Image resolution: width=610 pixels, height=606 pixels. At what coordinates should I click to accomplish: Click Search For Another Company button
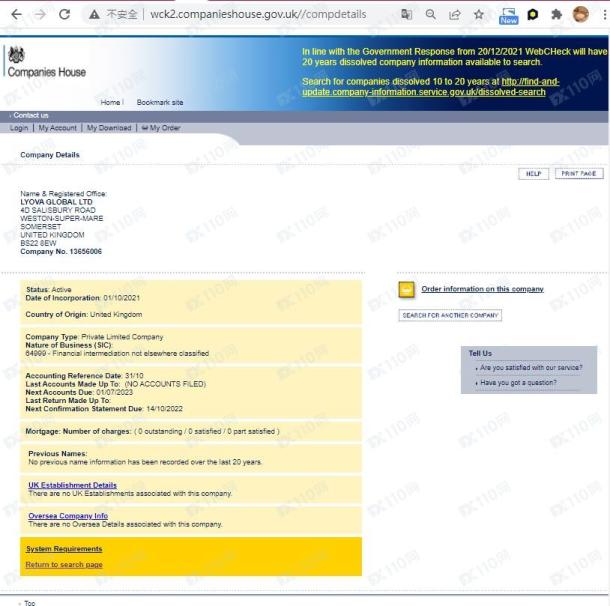[450, 315]
